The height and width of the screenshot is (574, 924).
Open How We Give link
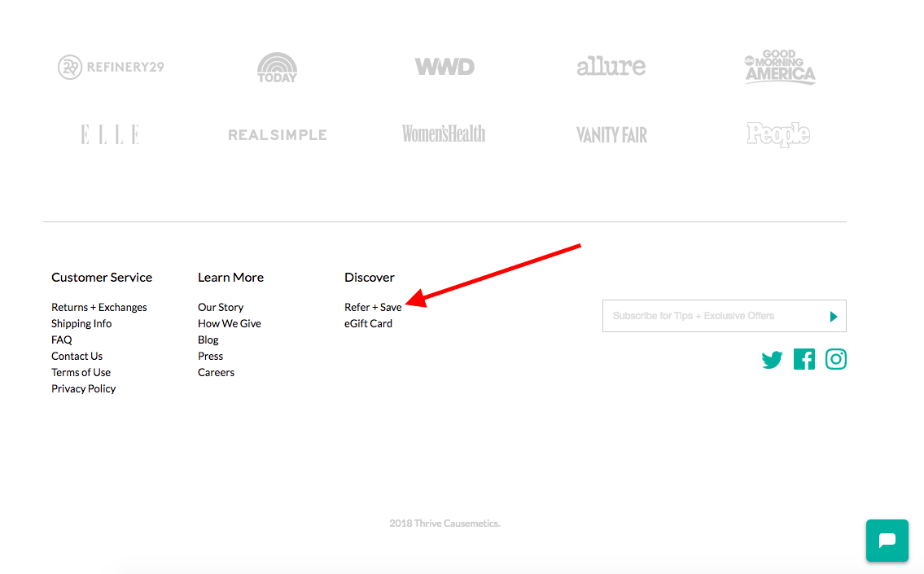tap(230, 323)
